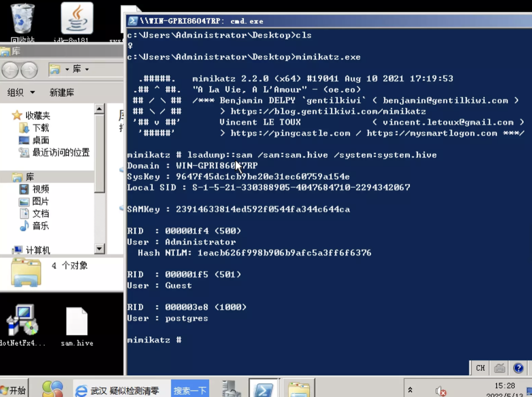The height and width of the screenshot is (397, 532).
Task: Click the mimikatz.exe command line
Action: click(x=244, y=57)
